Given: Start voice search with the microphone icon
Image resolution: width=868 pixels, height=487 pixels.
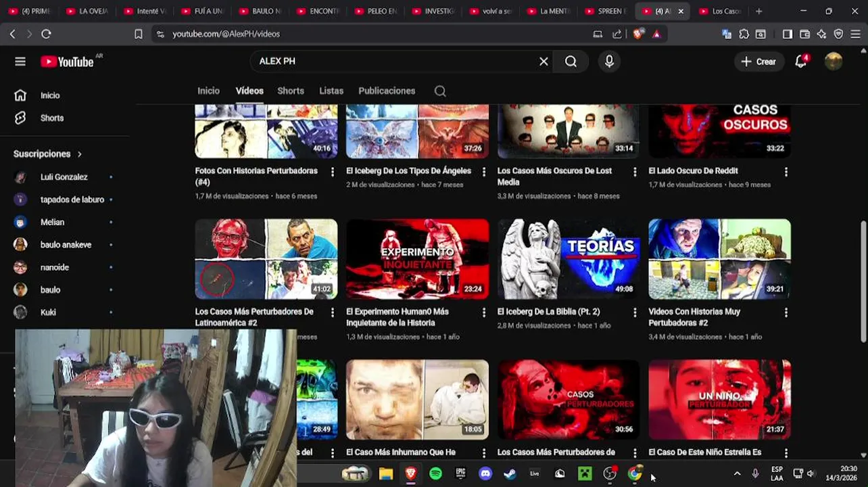Looking at the screenshot, I should 609,62.
